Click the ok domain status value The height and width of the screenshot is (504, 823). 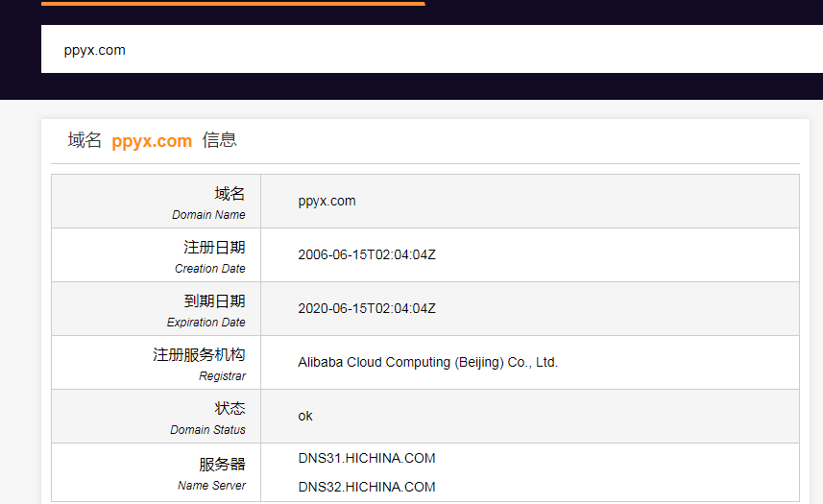tap(305, 416)
